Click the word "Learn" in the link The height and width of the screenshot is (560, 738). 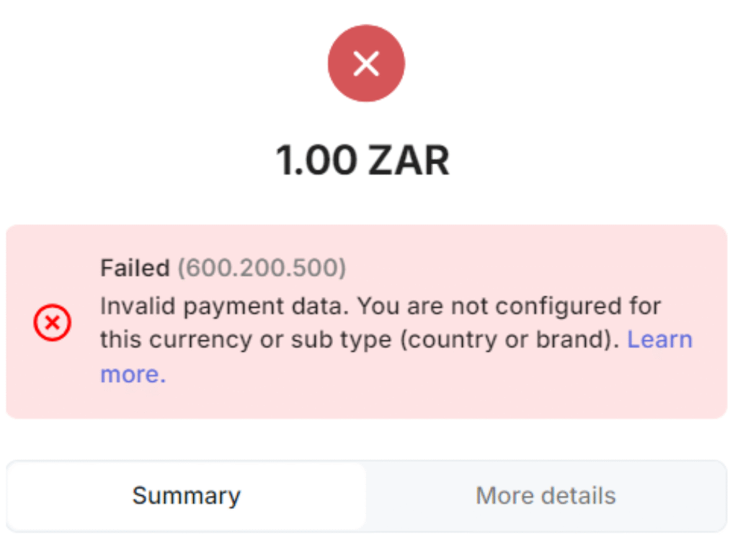(x=659, y=339)
